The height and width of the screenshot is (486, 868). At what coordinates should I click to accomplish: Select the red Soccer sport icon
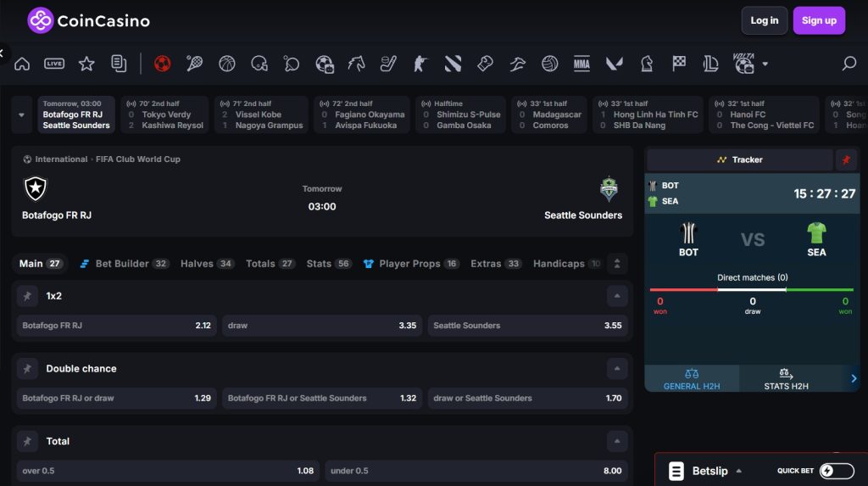162,64
